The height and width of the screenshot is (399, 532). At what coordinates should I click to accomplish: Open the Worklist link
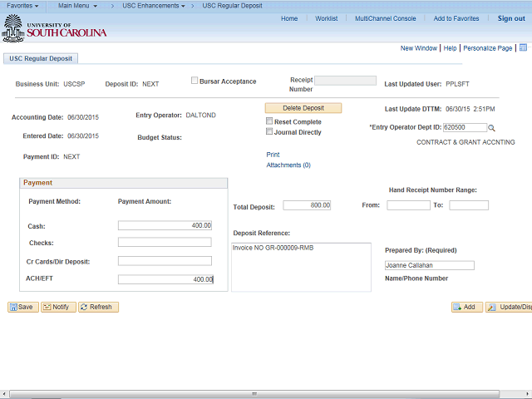point(326,18)
